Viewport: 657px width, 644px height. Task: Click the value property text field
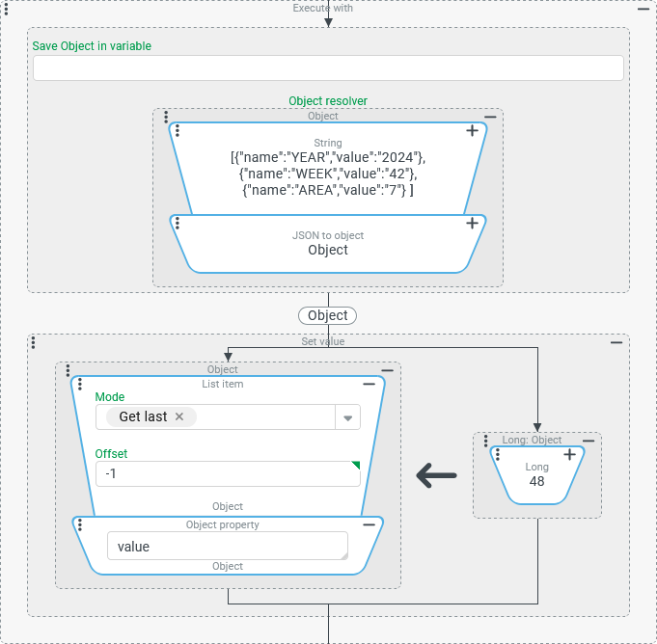(x=228, y=546)
